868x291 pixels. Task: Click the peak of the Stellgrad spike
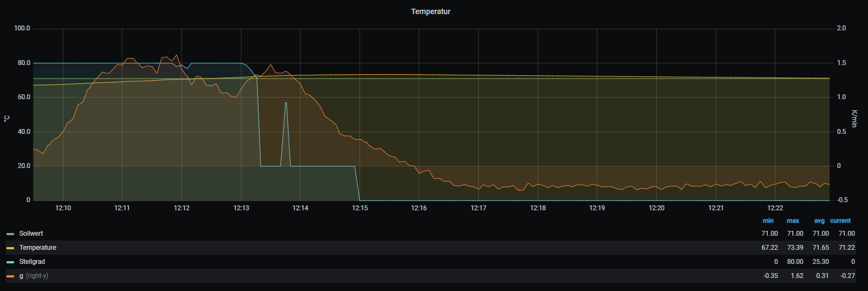[x=286, y=103]
